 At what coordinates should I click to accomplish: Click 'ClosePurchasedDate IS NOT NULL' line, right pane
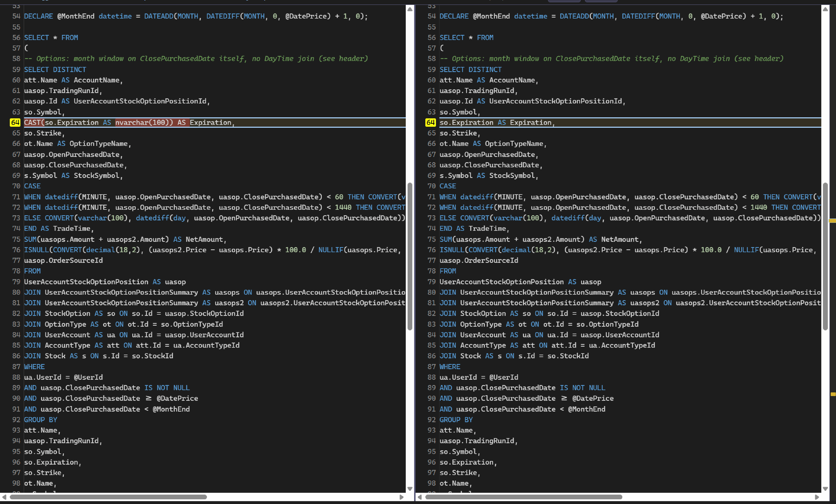point(522,388)
